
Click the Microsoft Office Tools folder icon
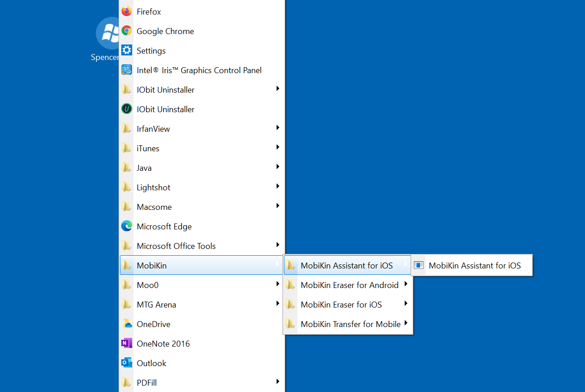pos(127,246)
